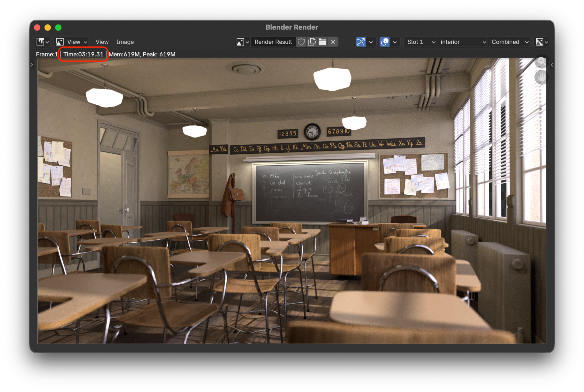Open image file via folder icon
Viewport: 584px width, 392px height.
[322, 42]
